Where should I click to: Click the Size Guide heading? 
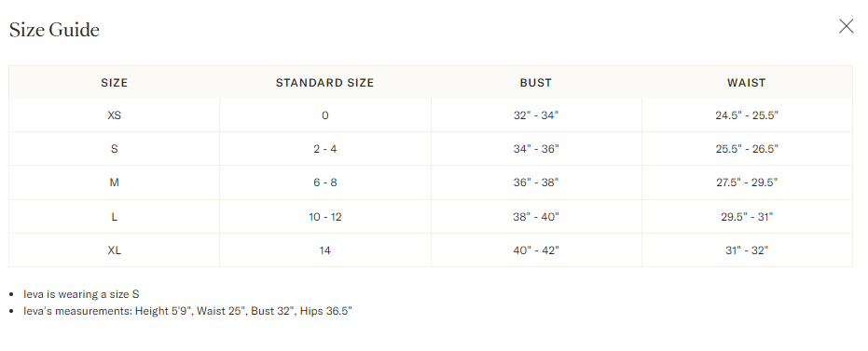[x=54, y=29]
